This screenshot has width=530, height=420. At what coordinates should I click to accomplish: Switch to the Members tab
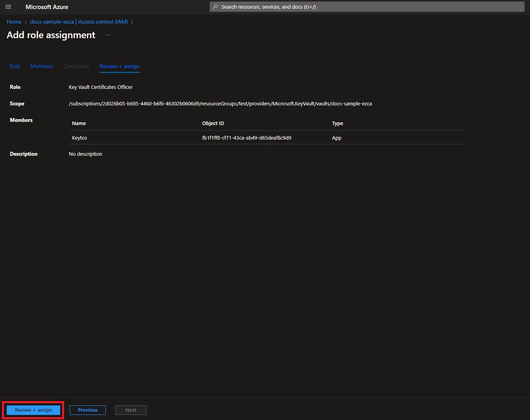coord(42,66)
